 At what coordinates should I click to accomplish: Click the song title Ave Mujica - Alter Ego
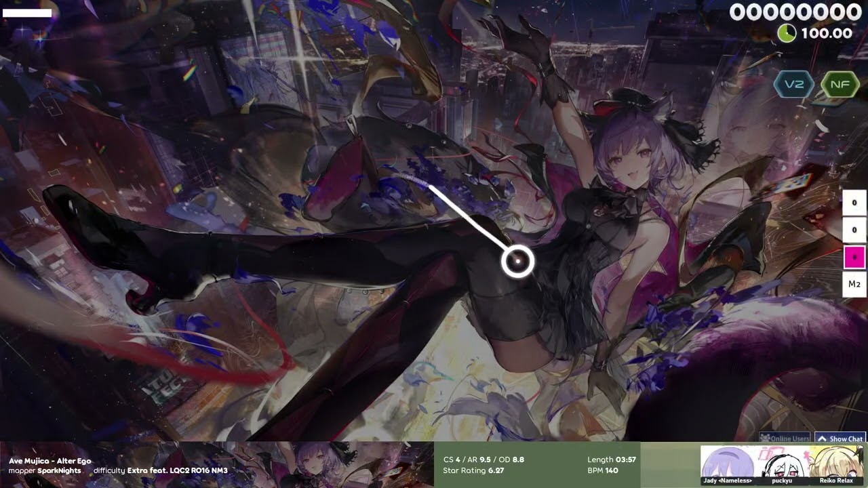[50, 461]
